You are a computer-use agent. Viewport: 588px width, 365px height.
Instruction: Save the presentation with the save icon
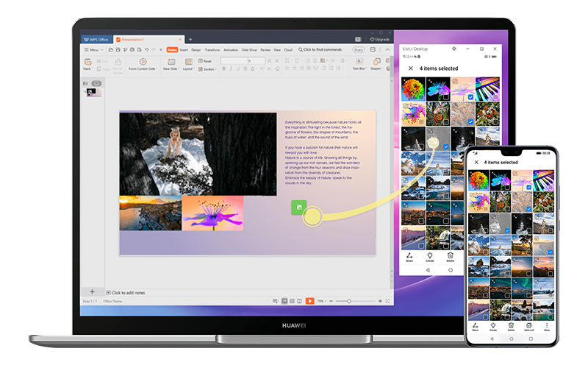(x=118, y=49)
